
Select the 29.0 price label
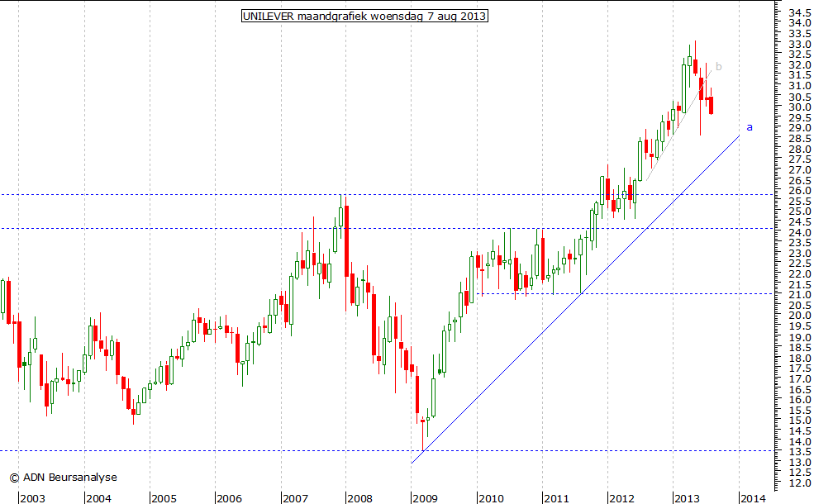799,128
